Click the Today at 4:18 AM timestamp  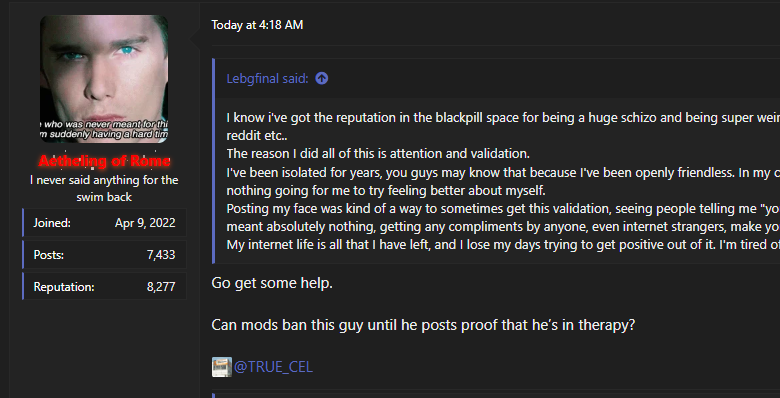[257, 25]
